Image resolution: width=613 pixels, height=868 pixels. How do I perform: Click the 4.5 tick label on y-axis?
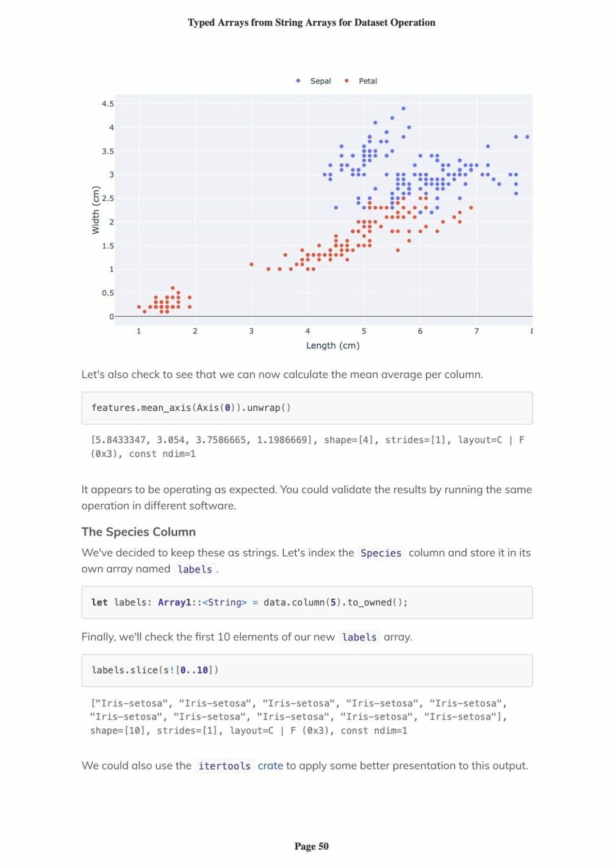click(108, 104)
